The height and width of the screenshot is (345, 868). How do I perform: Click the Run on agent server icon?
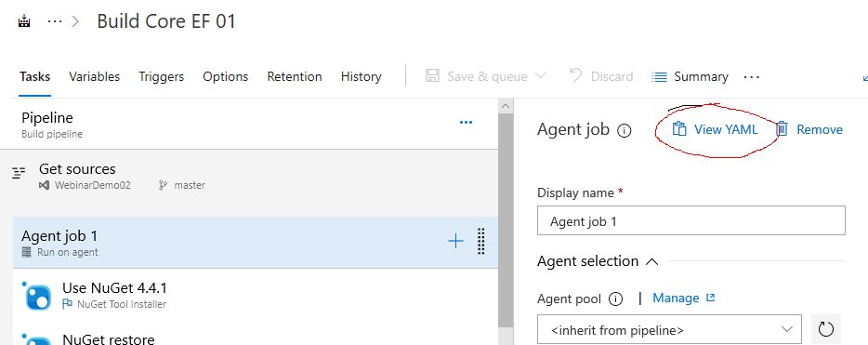coord(27,253)
